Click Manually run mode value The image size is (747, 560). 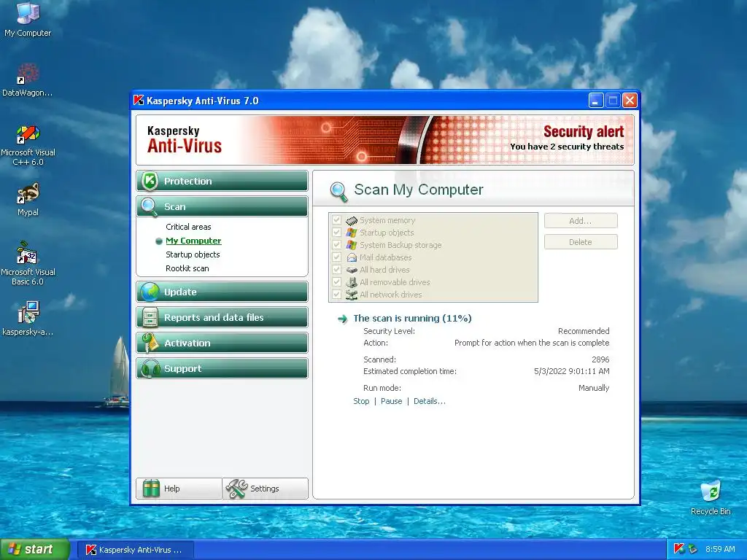click(594, 388)
